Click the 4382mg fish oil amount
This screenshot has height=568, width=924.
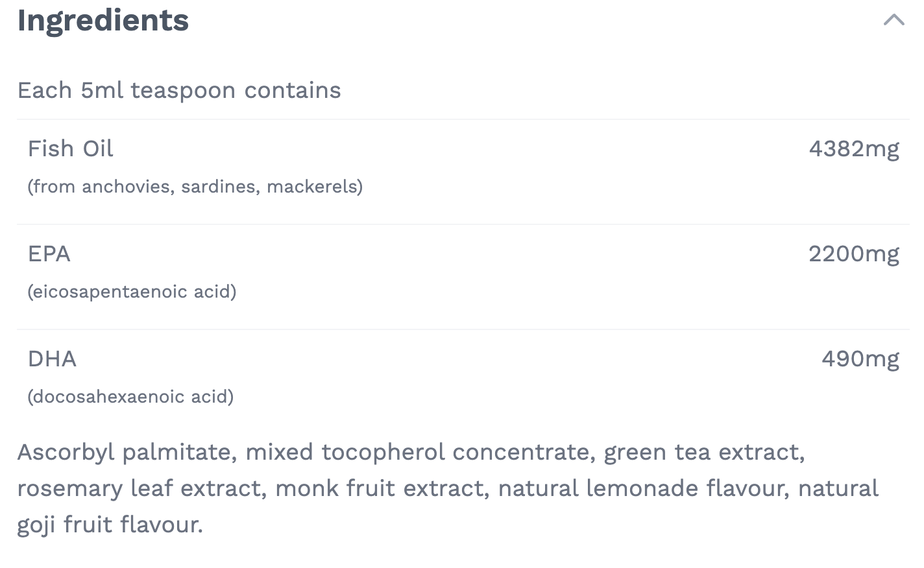(x=854, y=148)
